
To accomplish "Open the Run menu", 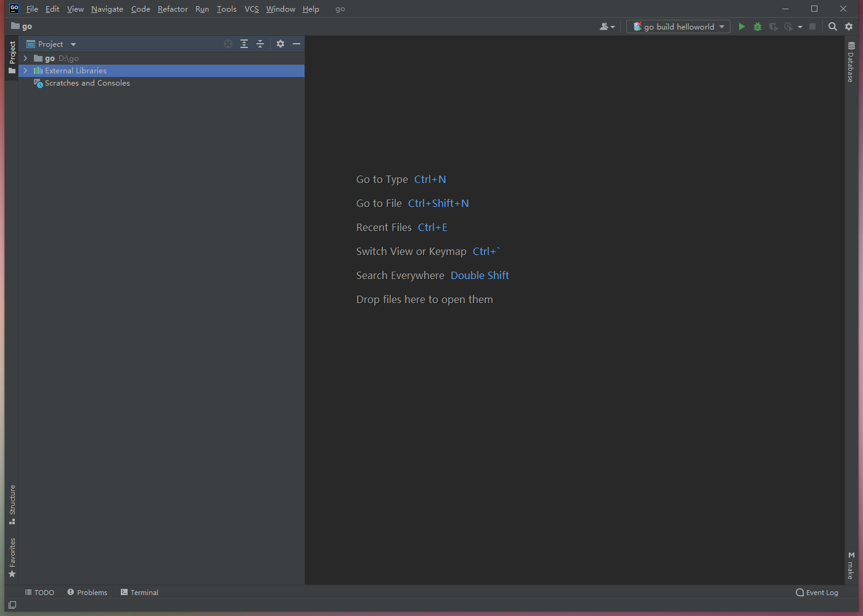I will 202,9.
